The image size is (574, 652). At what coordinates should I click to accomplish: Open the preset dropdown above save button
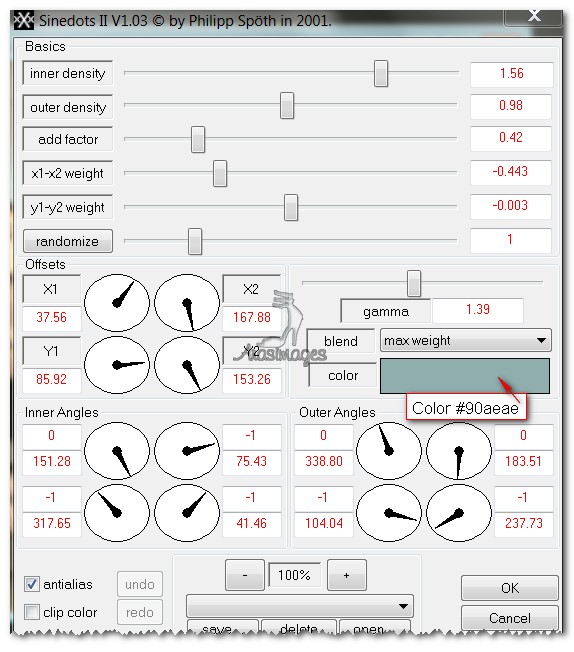pos(299,606)
